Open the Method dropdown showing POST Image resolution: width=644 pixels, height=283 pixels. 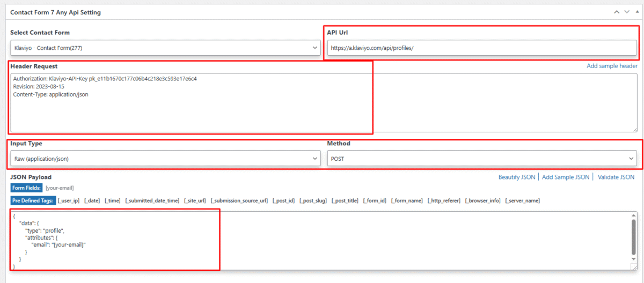click(481, 159)
